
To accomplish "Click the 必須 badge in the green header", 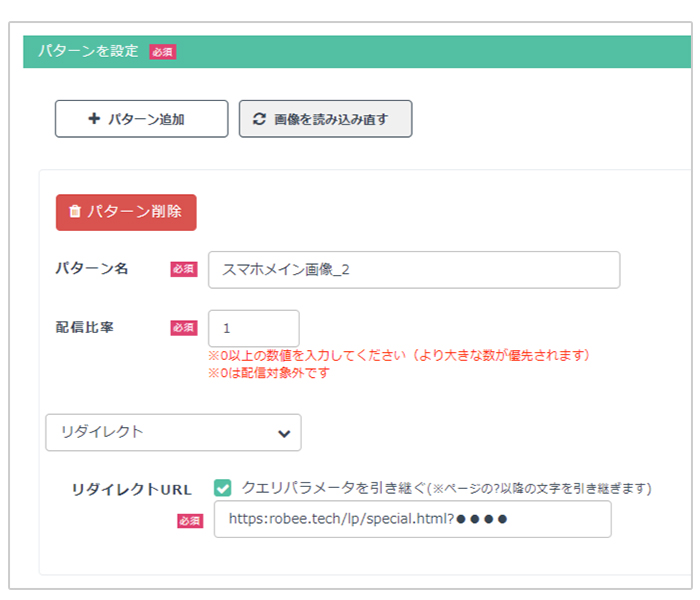I will coord(162,52).
